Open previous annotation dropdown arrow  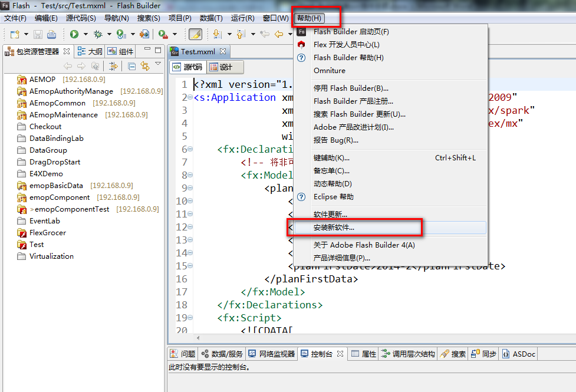pyautogui.click(x=253, y=34)
